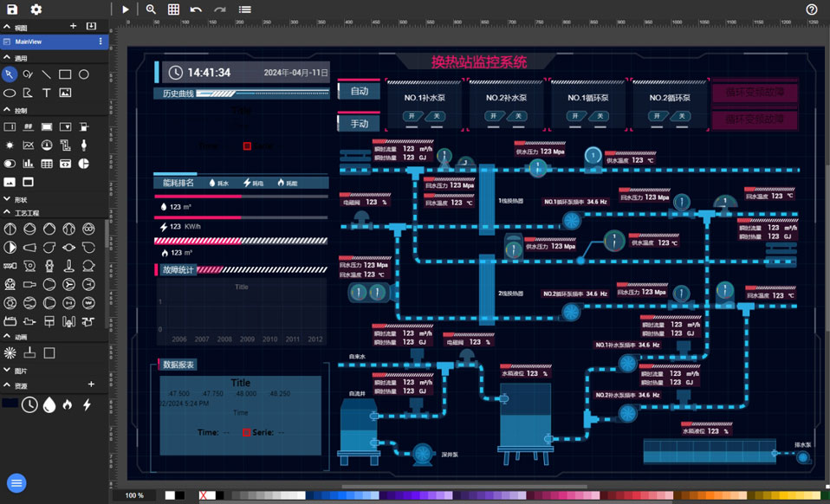
Task: Click the zoom magnifier tool
Action: 151,10
